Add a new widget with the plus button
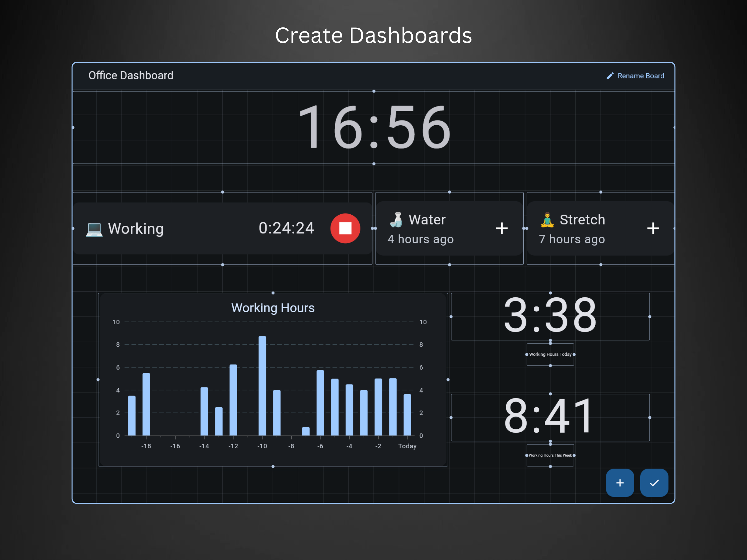The image size is (747, 560). coord(620,483)
